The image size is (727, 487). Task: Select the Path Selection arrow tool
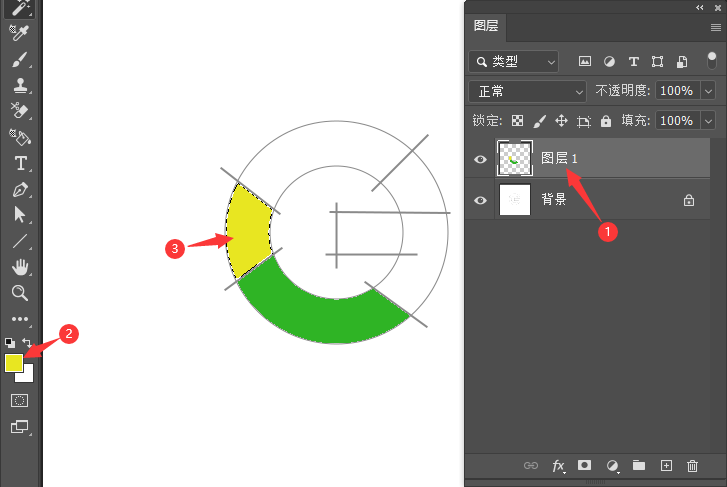point(19,215)
